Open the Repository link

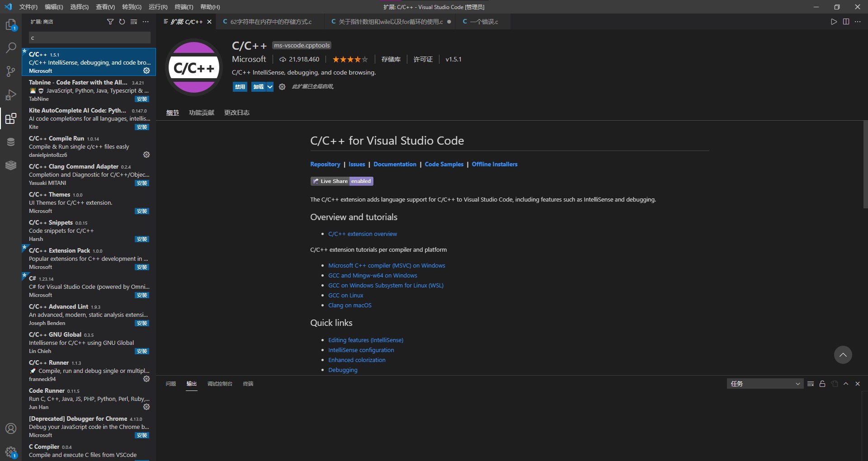coord(325,164)
